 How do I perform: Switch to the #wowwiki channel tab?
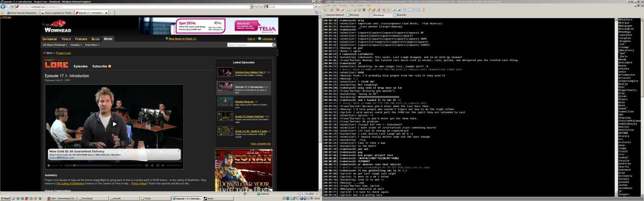point(401,15)
